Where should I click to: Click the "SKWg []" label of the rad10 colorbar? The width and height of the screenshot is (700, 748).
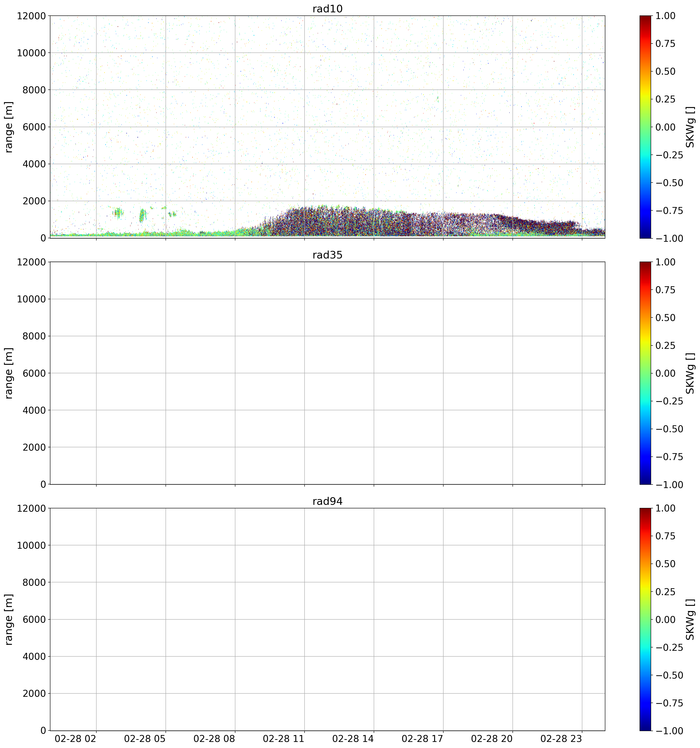[690, 127]
